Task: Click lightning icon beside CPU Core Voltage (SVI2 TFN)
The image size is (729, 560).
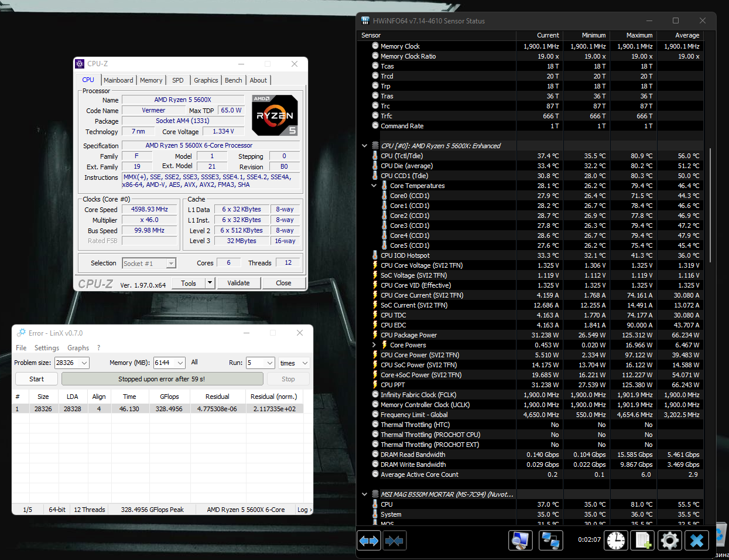Action: coord(375,265)
